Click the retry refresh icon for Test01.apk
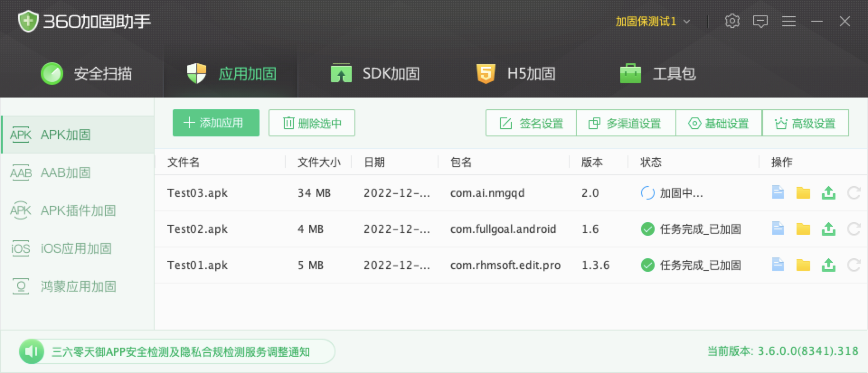The image size is (868, 373). (x=854, y=265)
